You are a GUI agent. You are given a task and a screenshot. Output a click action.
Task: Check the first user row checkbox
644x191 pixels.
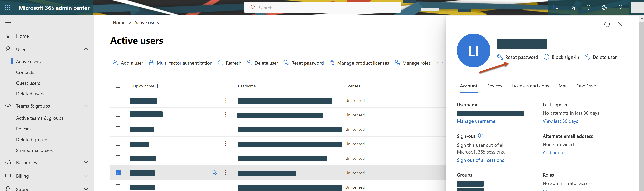click(118, 100)
